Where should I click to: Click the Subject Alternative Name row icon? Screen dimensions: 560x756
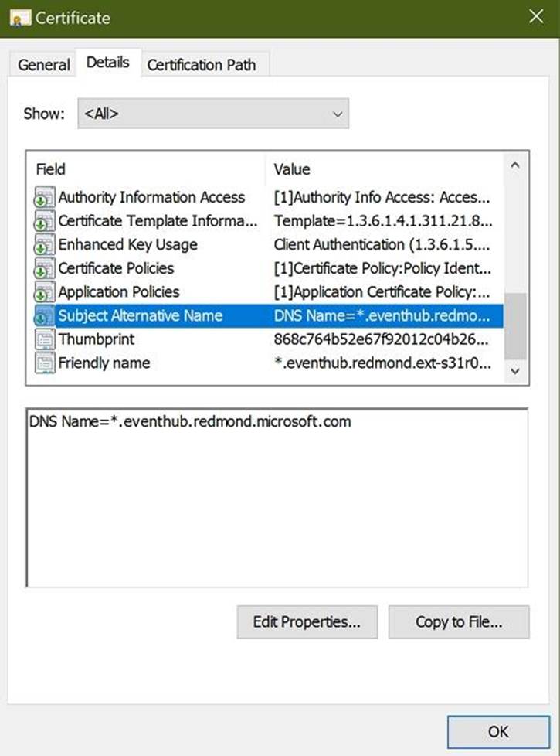pyautogui.click(x=45, y=316)
